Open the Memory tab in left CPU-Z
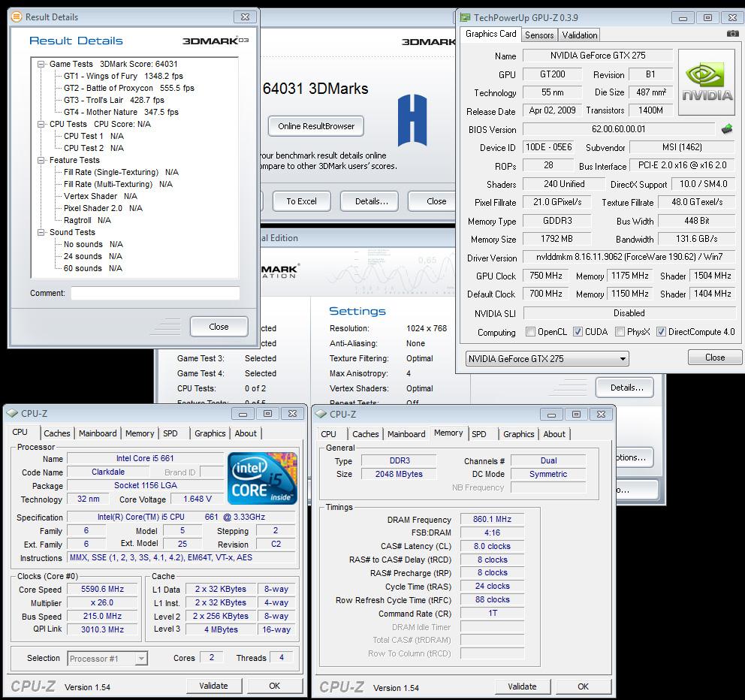Screen dimensions: 745x700 [139, 433]
